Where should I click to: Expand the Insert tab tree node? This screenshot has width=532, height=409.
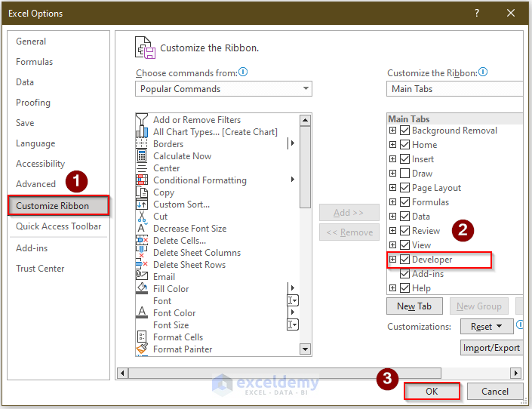392,159
